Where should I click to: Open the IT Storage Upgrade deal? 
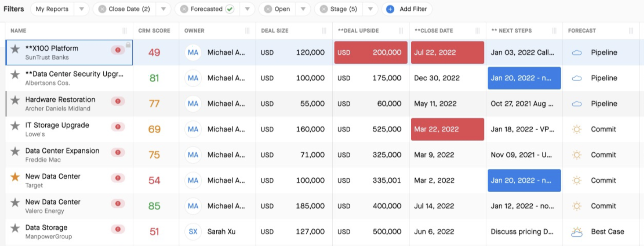(x=57, y=125)
